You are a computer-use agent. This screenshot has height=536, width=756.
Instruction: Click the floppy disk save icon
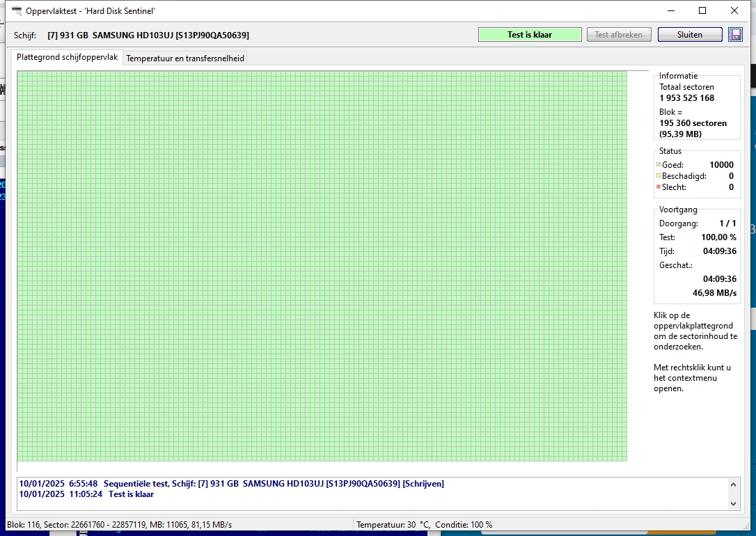(735, 35)
